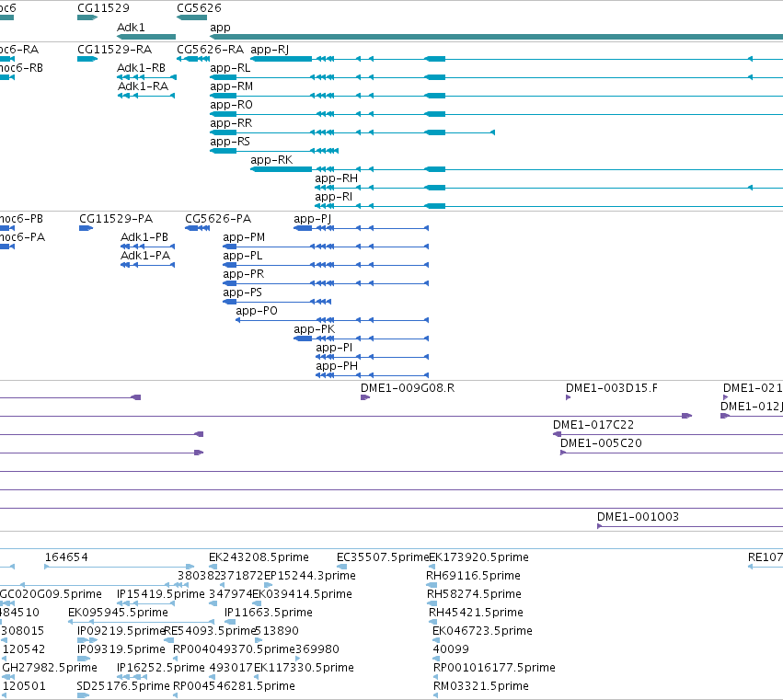
Task: Select EST GH27982.5prime
Action: pyautogui.click(x=50, y=669)
